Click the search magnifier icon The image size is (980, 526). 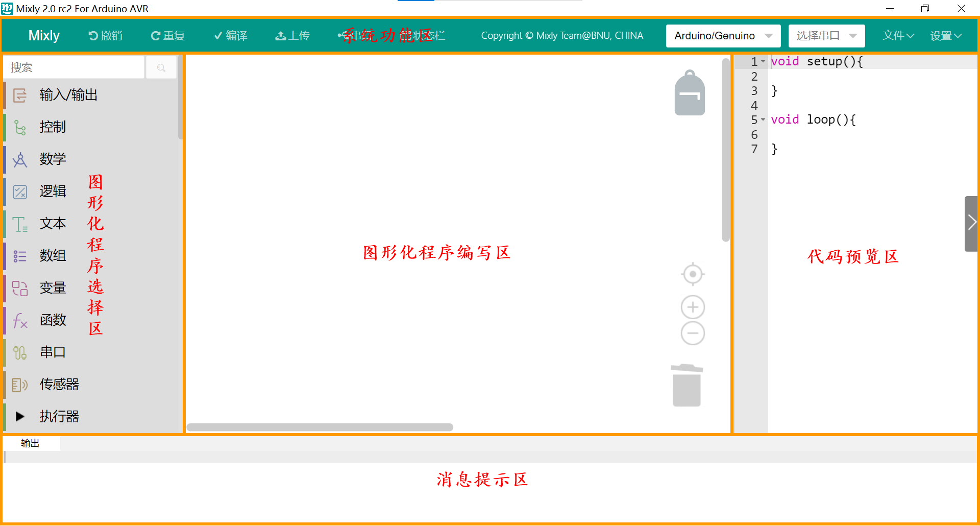coord(161,67)
